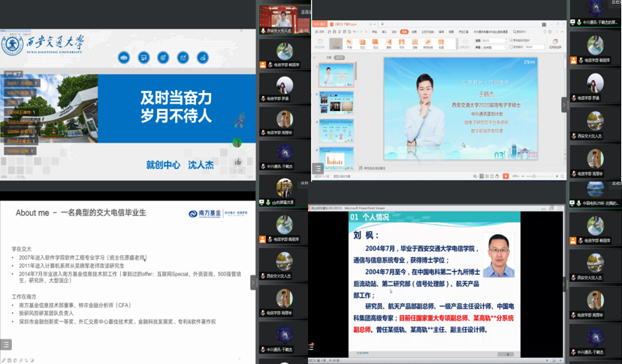
Task: Open the 动画 ribbon tab in WPS
Action: 414,32
